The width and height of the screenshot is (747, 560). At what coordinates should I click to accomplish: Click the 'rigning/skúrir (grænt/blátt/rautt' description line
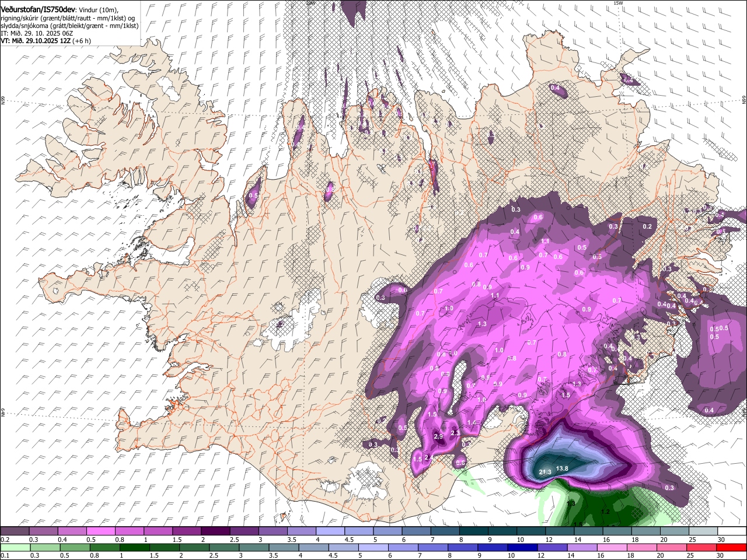coord(68,18)
